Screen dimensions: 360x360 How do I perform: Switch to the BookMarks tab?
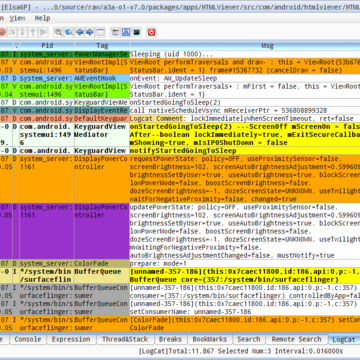[x=210, y=339]
